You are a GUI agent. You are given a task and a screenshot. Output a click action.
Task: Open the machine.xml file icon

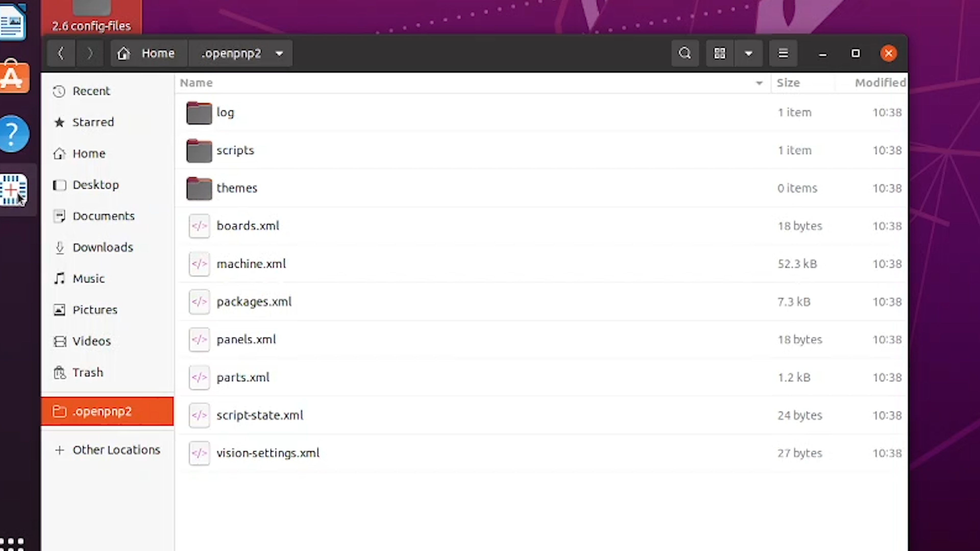click(199, 264)
